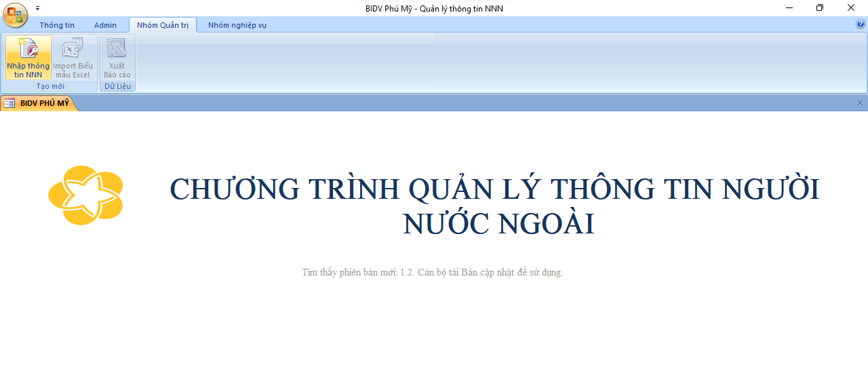Viewport: 868px width, 382px height.
Task: Close the BIDV PHÚ MỸ document tab
Action: (860, 103)
